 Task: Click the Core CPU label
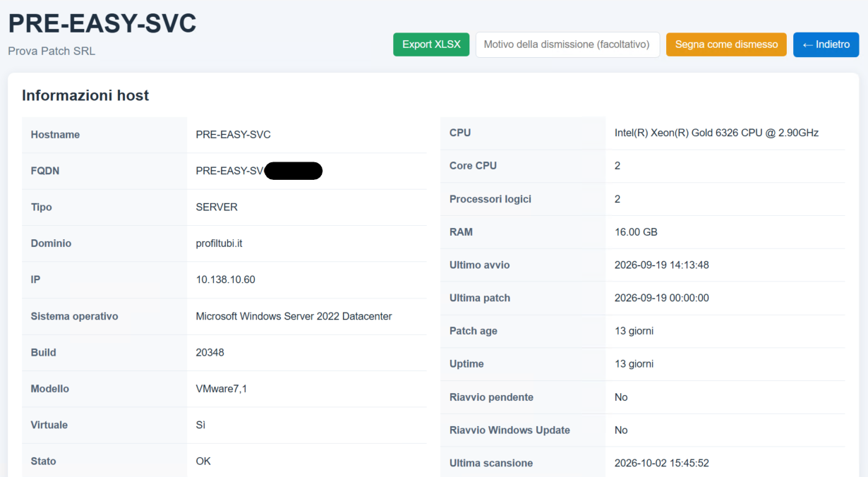tap(473, 166)
